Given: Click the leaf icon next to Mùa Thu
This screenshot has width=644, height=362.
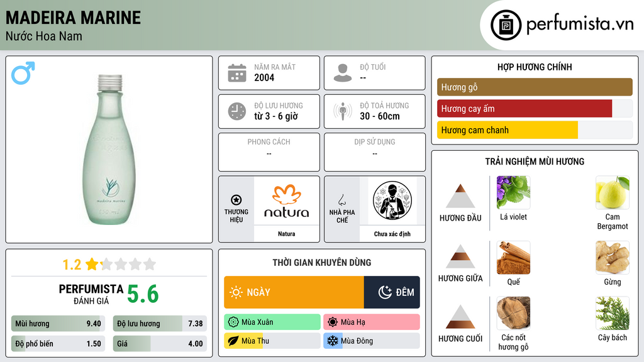Looking at the screenshot, I should pos(233,341).
